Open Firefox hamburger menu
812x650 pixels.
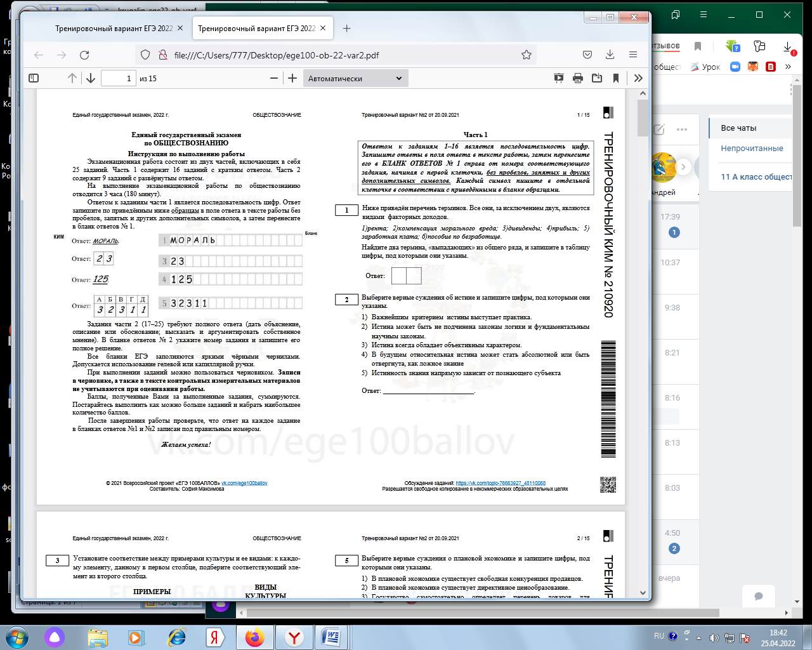[633, 55]
